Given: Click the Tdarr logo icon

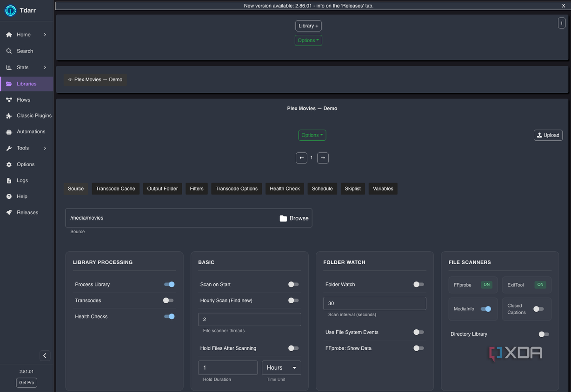Looking at the screenshot, I should click(10, 11).
